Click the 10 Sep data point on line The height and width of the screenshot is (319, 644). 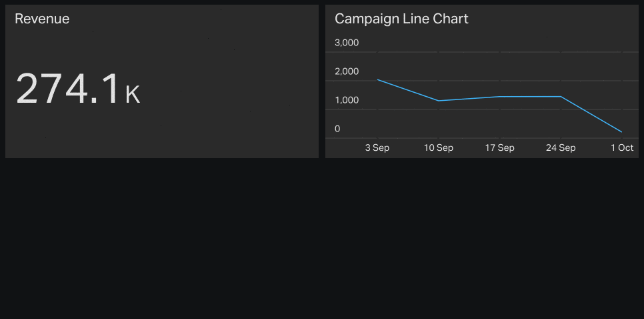click(x=439, y=101)
